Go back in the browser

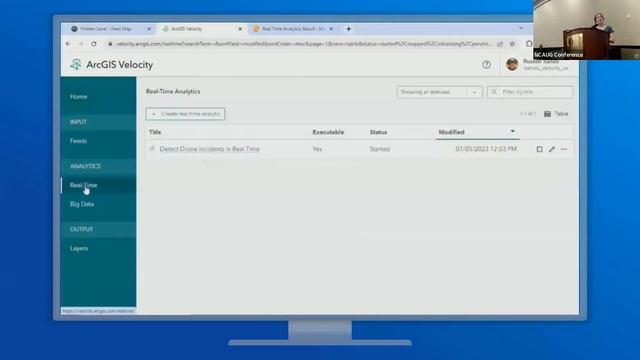coord(68,44)
